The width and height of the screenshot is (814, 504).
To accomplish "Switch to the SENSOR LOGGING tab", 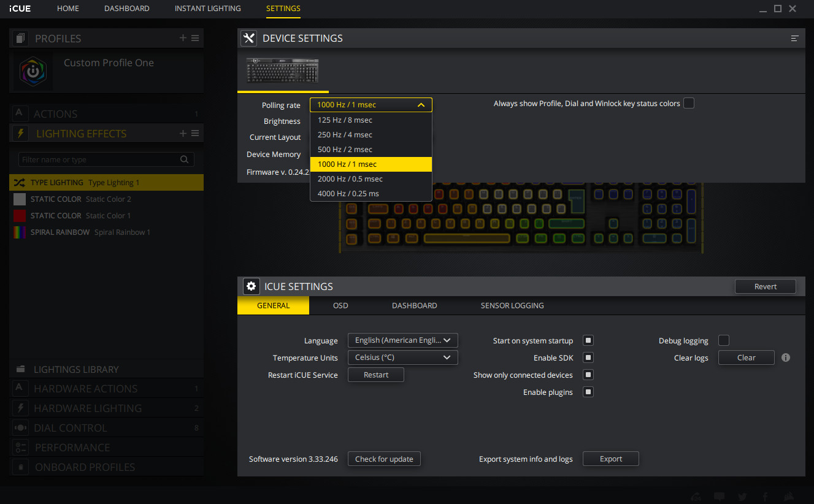I will (x=512, y=305).
